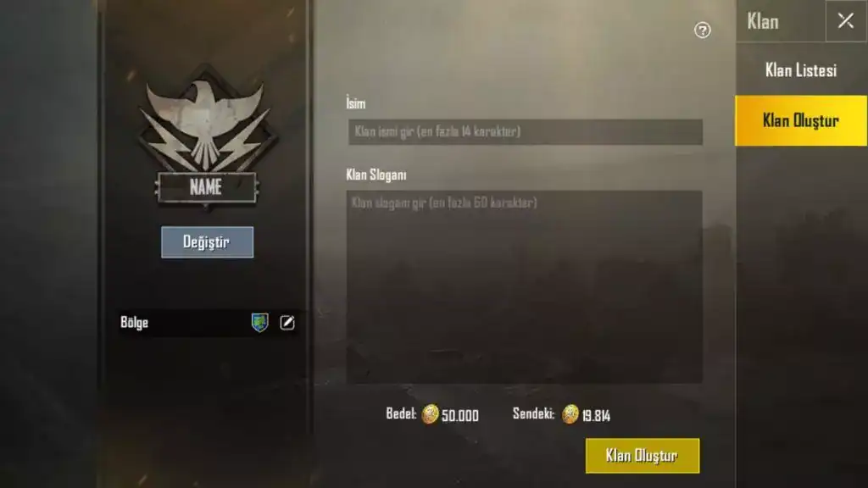Screen dimensions: 868x488
Task: Click the eagle clan emblem
Action: tap(207, 120)
